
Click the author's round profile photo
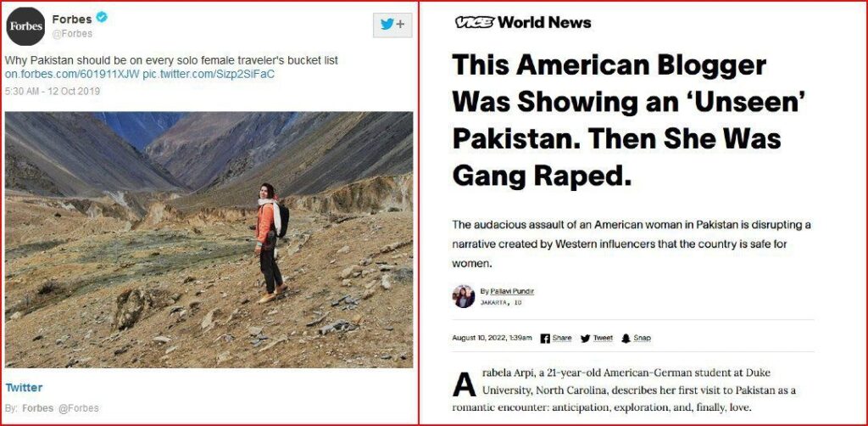point(464,296)
